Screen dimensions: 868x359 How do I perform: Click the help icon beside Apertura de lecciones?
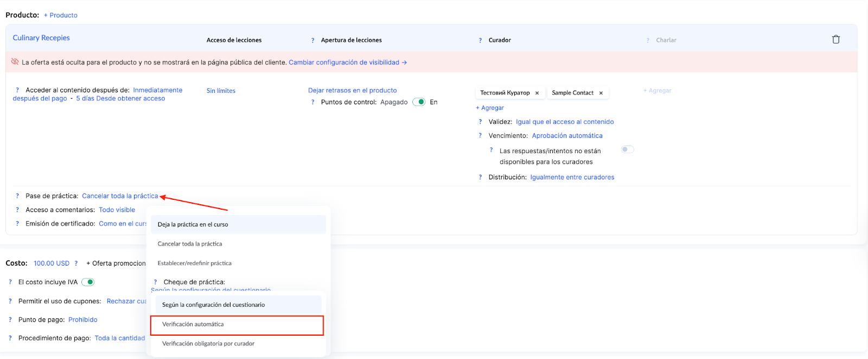[312, 40]
